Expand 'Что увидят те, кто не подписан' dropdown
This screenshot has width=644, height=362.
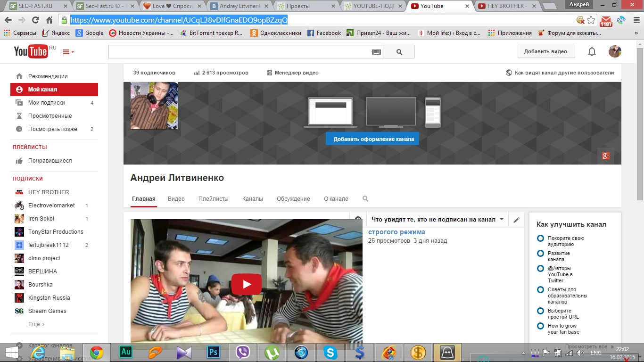(x=502, y=220)
